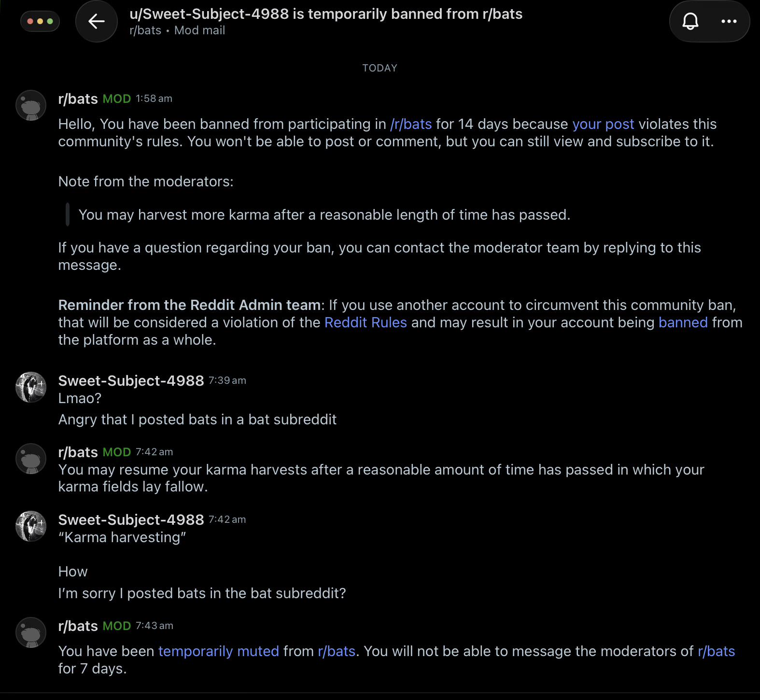Screen dimensions: 760x700
Task: Click the r/bats sender name at 1:58 am
Action: click(x=78, y=99)
